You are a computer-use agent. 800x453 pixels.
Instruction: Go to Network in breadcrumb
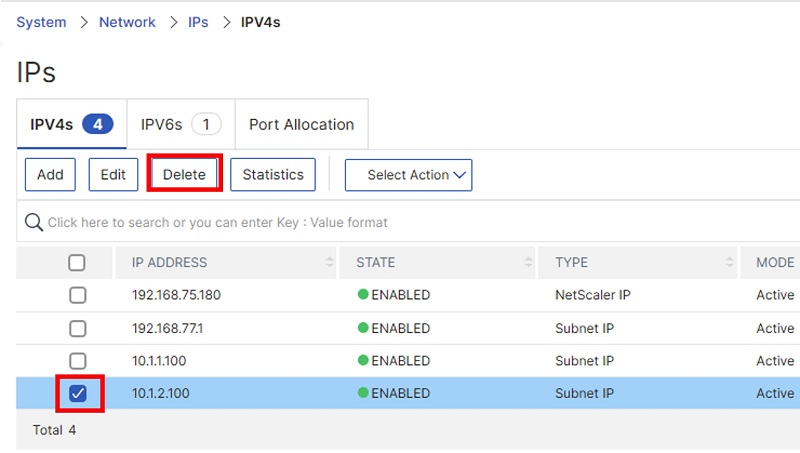(x=127, y=22)
